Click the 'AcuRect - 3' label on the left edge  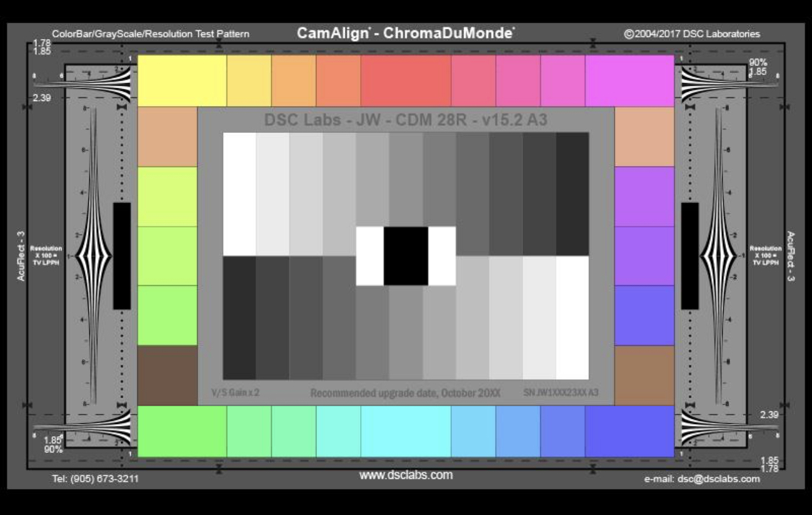pyautogui.click(x=21, y=256)
